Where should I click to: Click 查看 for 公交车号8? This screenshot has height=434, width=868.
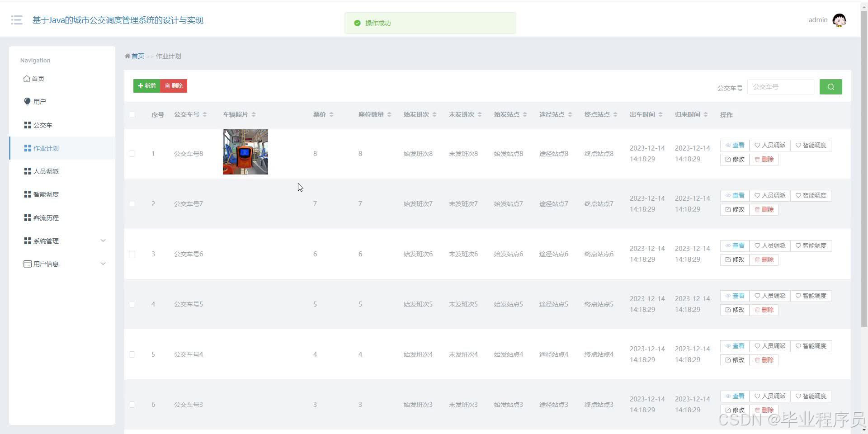(x=735, y=145)
